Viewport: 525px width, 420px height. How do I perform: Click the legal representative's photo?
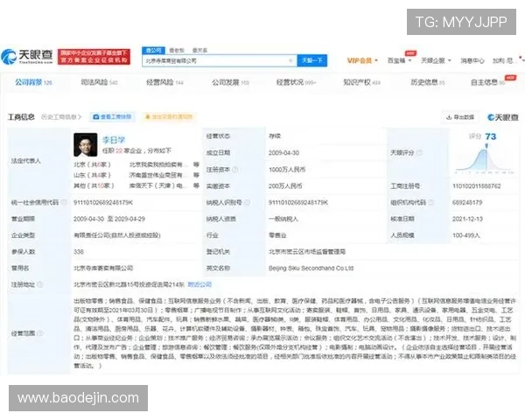[86, 144]
